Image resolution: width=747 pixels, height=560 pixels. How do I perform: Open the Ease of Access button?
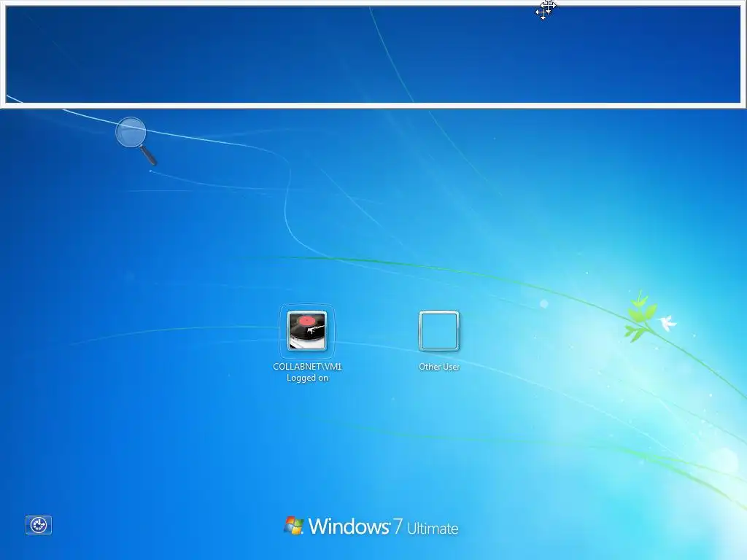coord(39,525)
